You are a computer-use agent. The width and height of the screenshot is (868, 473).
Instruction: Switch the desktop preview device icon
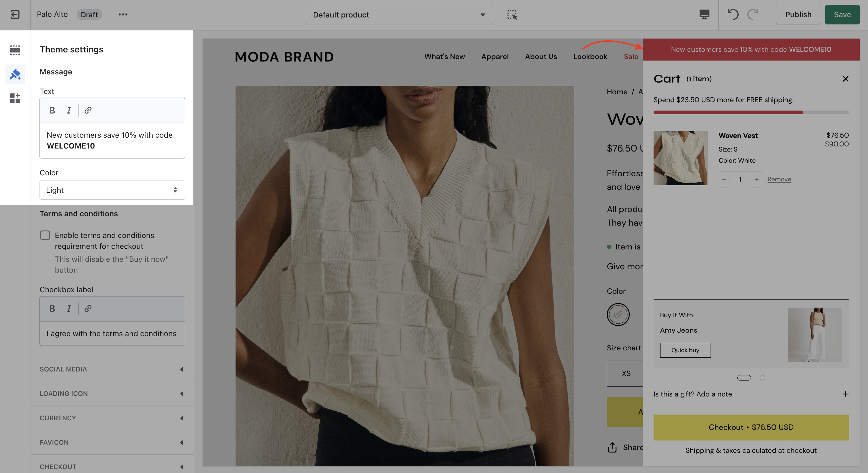pos(704,14)
